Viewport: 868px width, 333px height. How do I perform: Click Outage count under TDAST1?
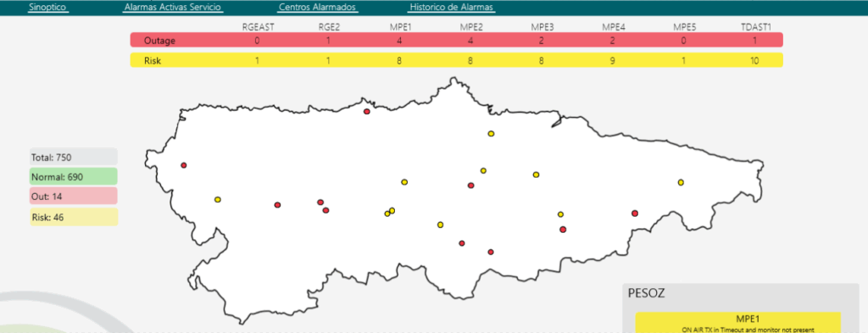[x=755, y=41]
